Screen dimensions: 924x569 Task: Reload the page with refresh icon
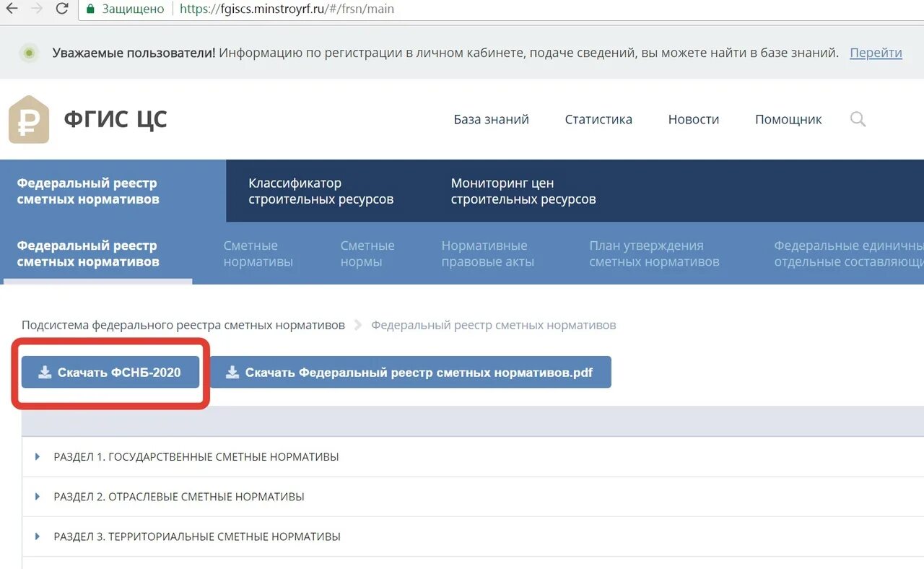[x=62, y=9]
